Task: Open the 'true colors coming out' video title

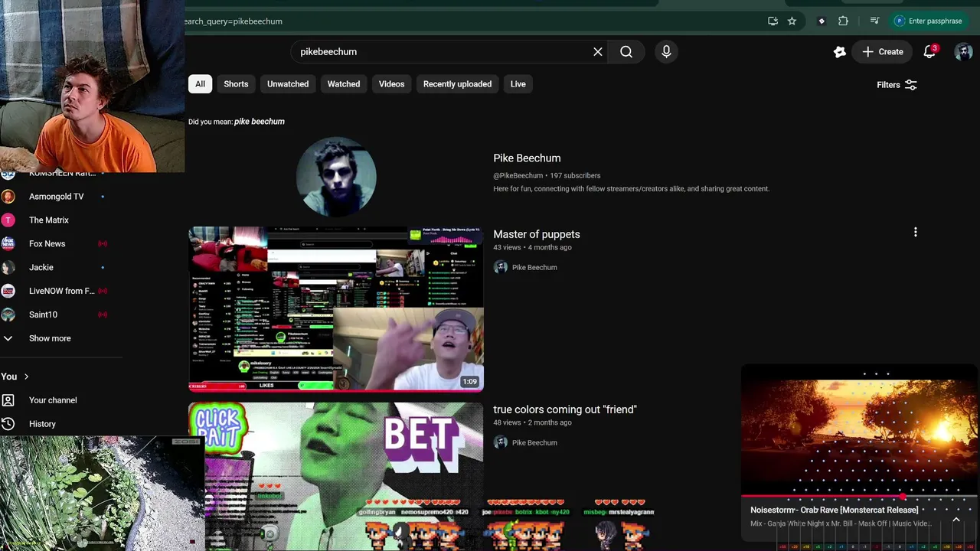Action: pos(565,409)
